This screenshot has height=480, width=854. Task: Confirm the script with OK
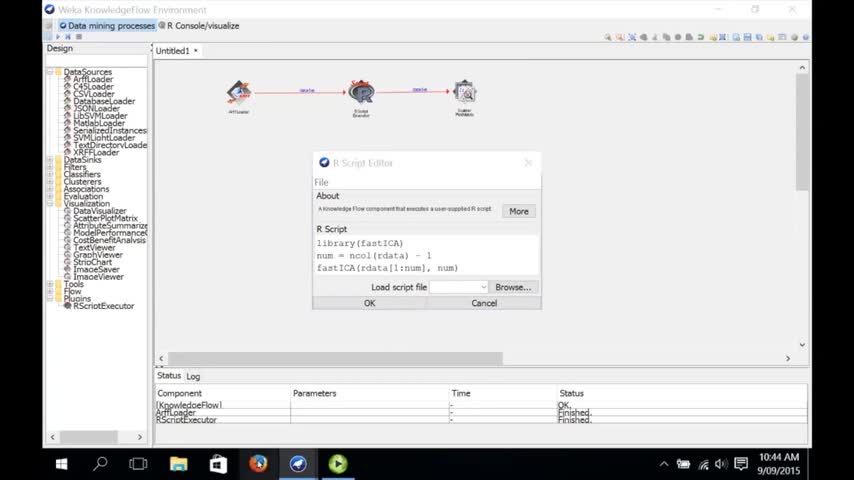click(370, 303)
